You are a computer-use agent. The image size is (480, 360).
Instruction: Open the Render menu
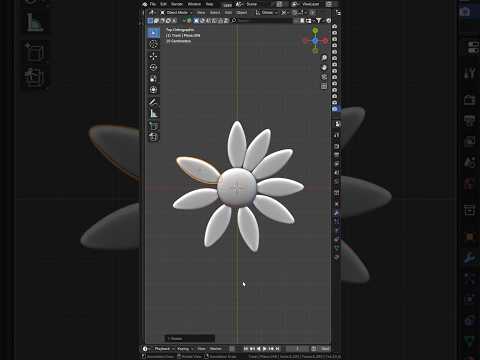pos(177,4)
